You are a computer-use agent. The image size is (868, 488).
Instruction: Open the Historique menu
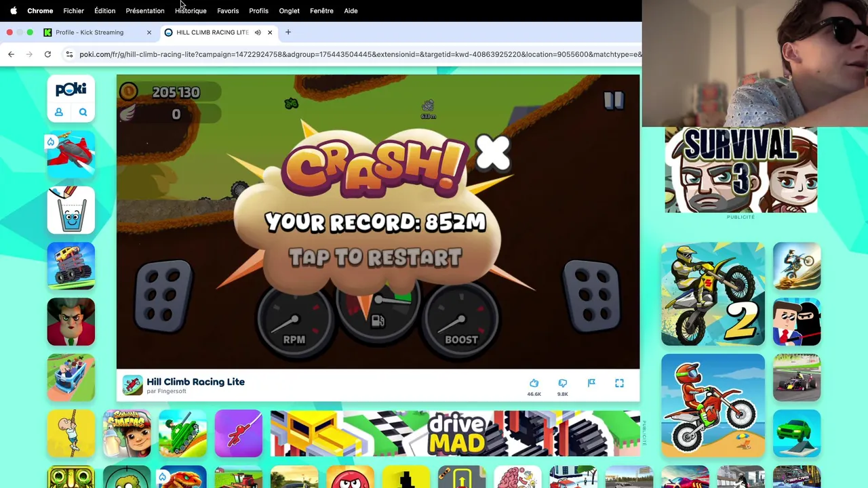(x=191, y=11)
